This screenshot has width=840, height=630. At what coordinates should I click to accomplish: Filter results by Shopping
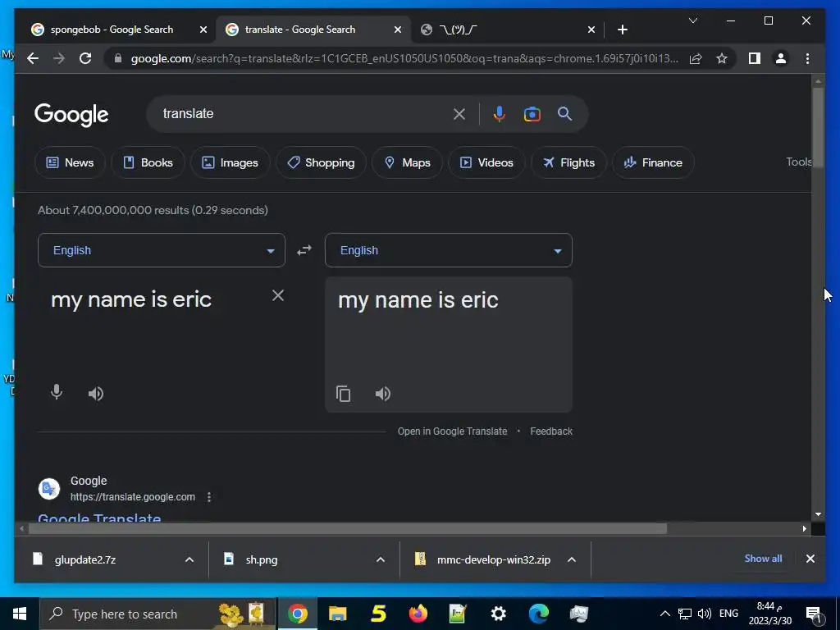pos(321,162)
